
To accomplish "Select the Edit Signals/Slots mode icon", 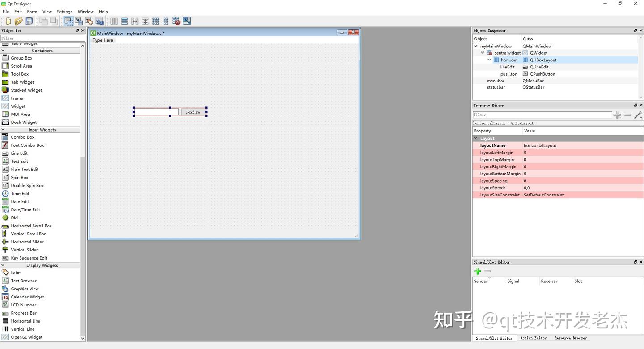I will pyautogui.click(x=78, y=21).
